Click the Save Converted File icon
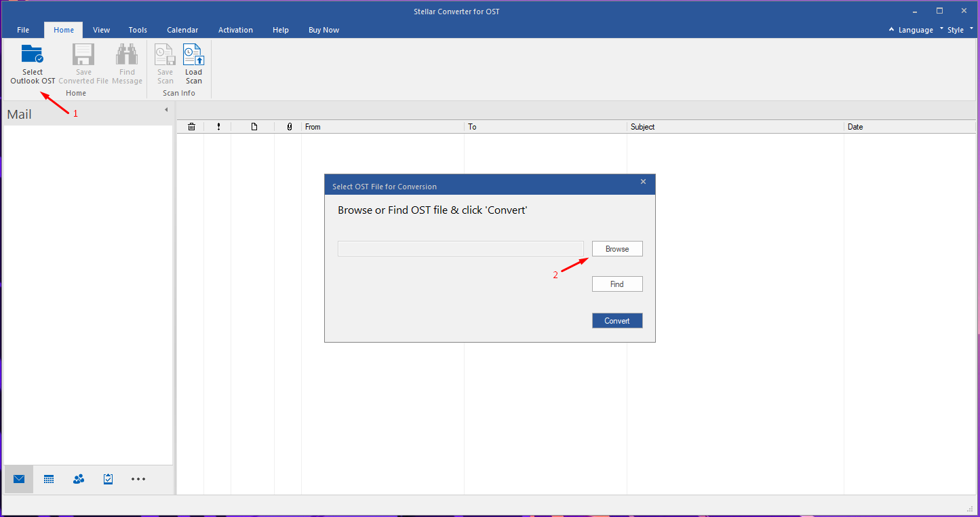The image size is (980, 517). pyautogui.click(x=83, y=55)
